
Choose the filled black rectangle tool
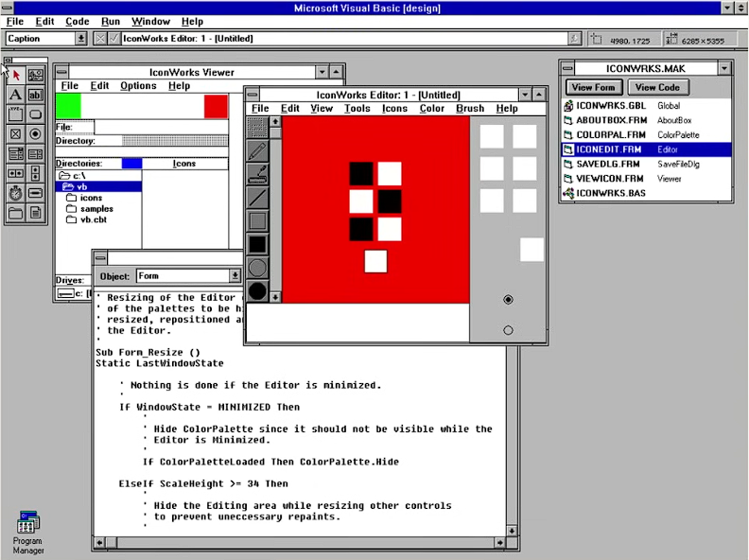click(258, 244)
